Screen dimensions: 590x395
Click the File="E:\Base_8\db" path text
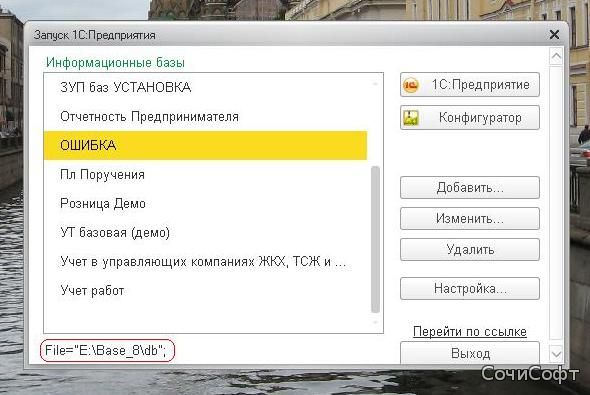pos(106,351)
